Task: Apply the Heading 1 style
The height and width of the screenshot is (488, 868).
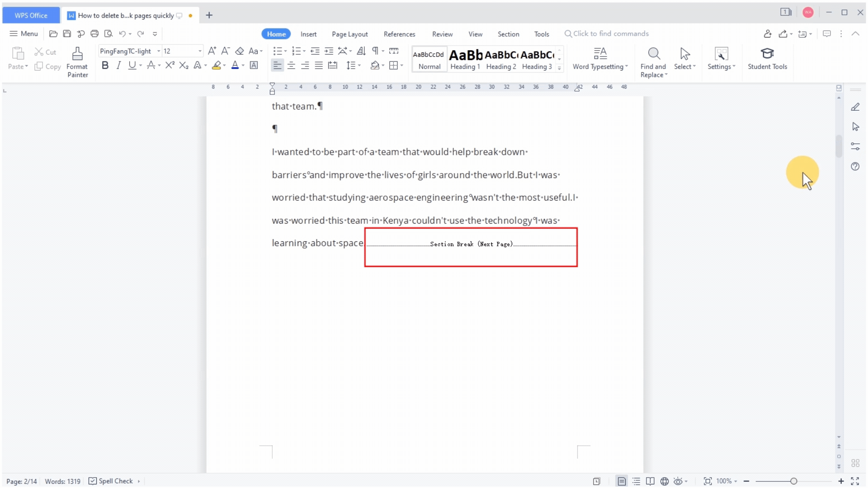Action: pos(465,59)
